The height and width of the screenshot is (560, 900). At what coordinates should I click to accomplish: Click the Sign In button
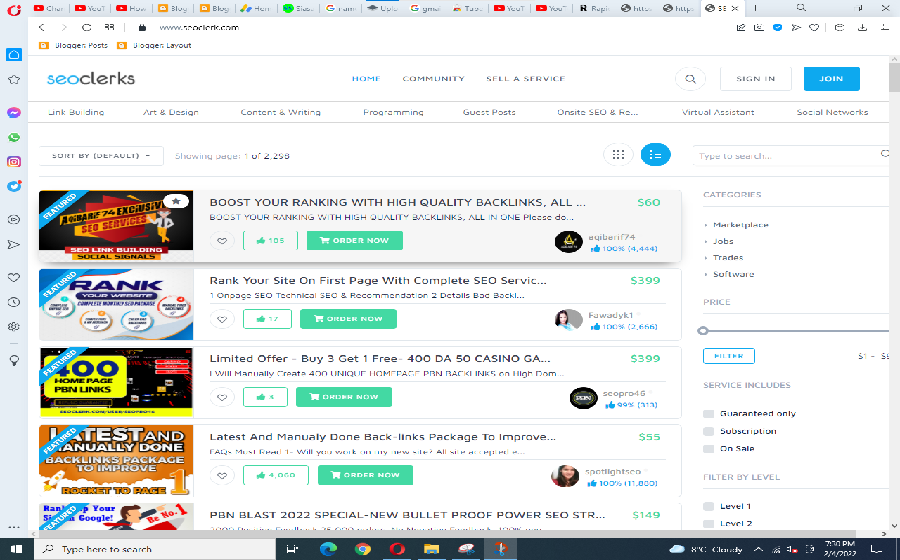pyautogui.click(x=755, y=79)
